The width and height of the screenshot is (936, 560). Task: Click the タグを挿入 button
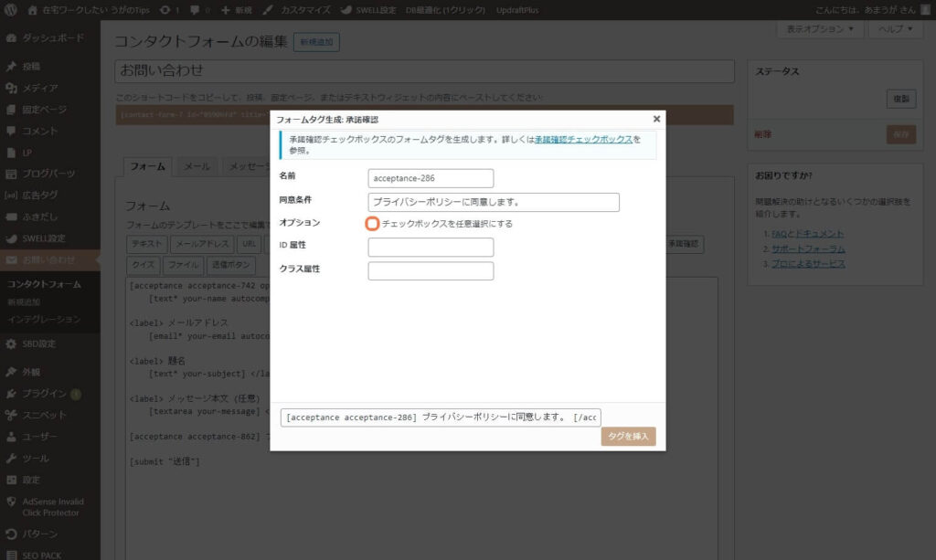(x=628, y=437)
